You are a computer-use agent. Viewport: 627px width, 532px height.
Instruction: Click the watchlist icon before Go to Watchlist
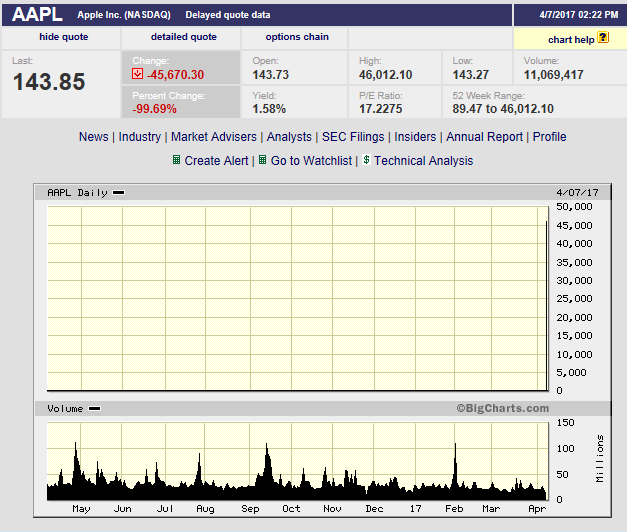(263, 160)
